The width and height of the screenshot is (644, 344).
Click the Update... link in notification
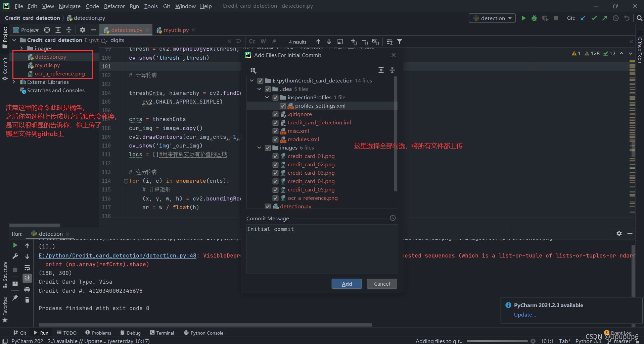[x=525, y=314]
